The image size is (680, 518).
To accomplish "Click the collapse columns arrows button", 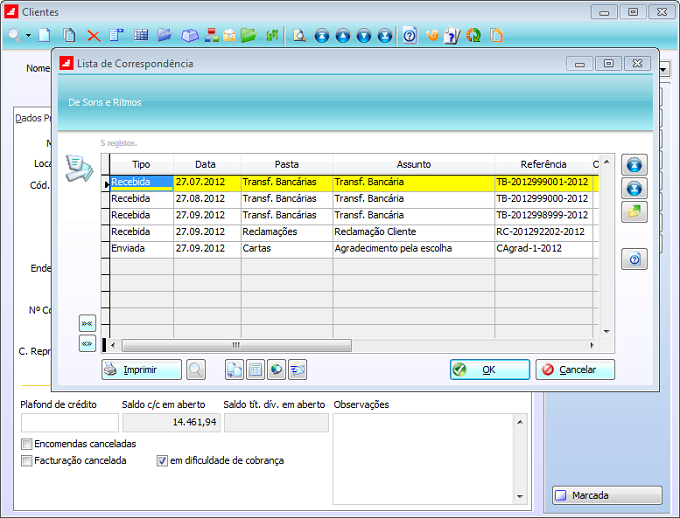I will [x=87, y=323].
